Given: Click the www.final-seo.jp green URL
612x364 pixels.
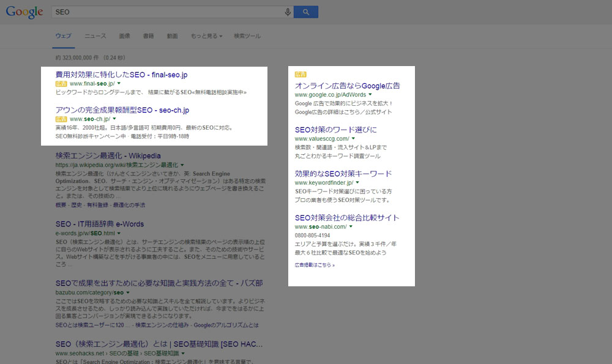Looking at the screenshot, I should [92, 84].
